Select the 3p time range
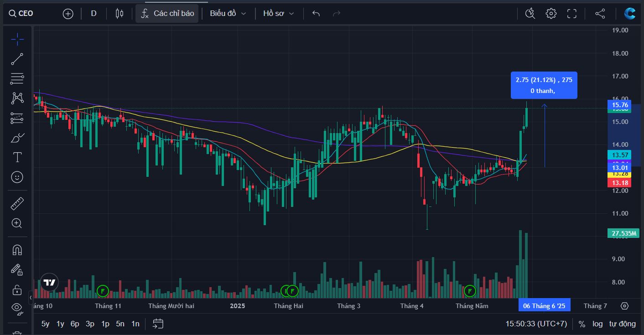The image size is (644, 335). click(90, 324)
